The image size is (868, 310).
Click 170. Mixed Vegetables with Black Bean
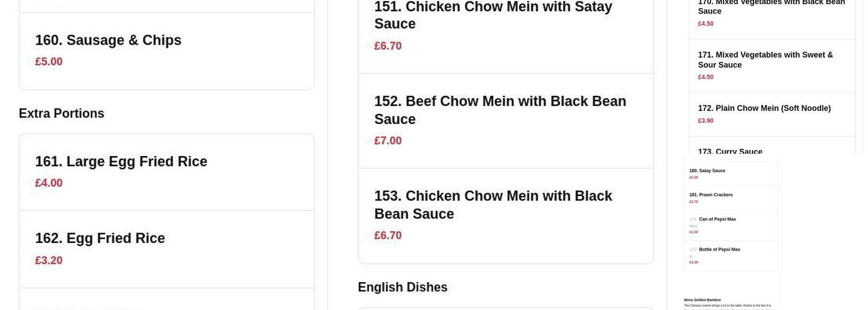coord(771,7)
